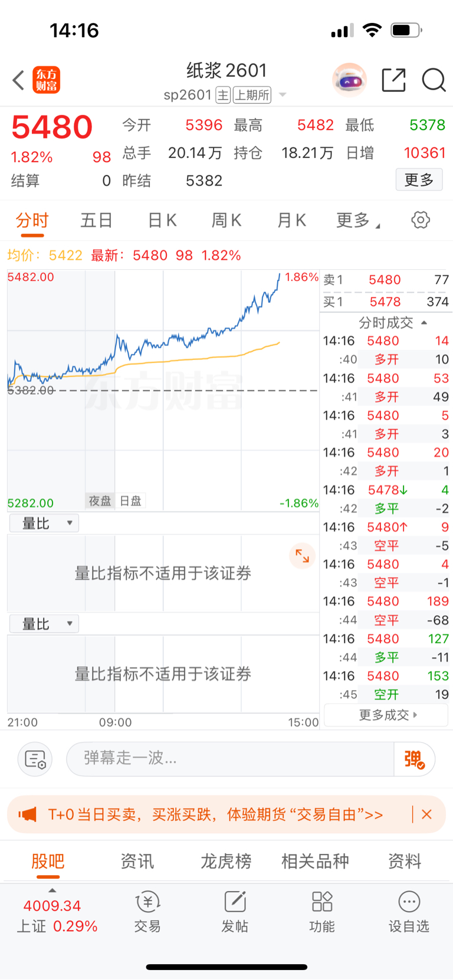This screenshot has width=453, height=980.
Task: Select the 龙虎榜 tab
Action: (226, 862)
